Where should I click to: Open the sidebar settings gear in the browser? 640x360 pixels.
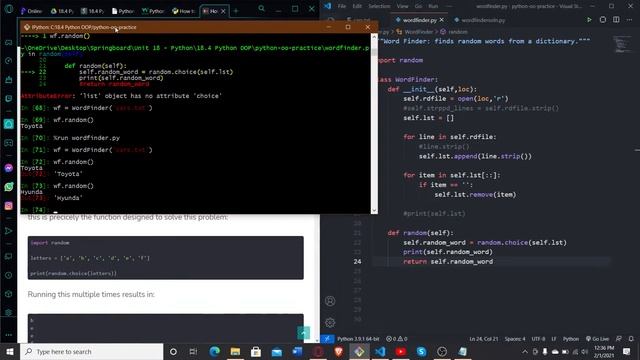pos(9,313)
